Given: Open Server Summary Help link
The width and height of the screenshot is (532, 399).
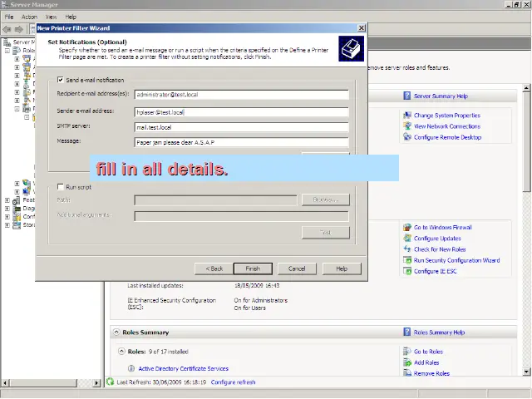Looking at the screenshot, I should tap(441, 96).
